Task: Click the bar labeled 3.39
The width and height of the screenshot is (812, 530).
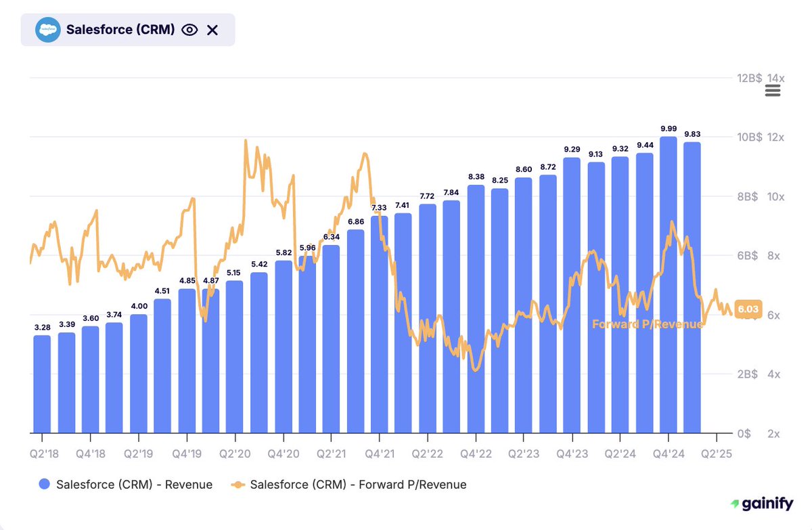Action: [66, 383]
